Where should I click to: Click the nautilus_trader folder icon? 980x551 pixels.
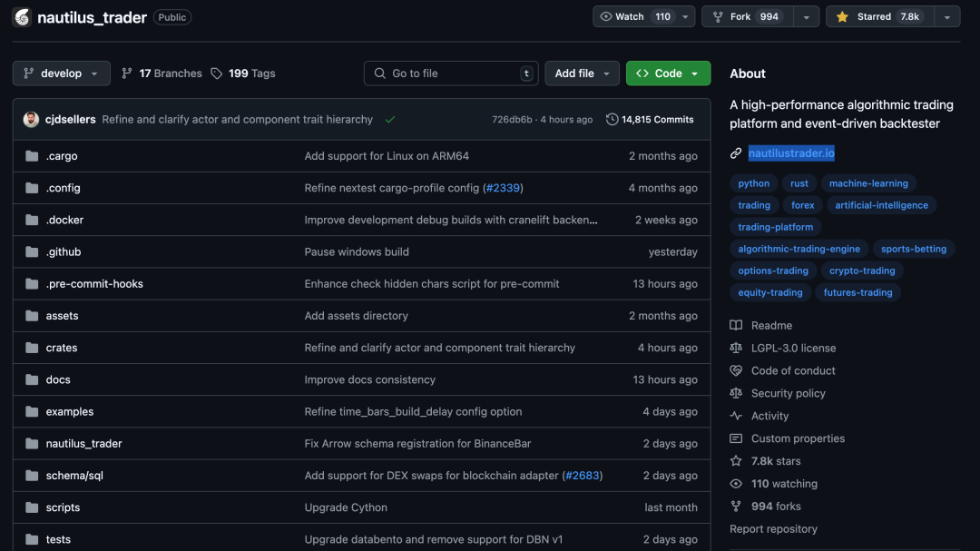(x=32, y=443)
